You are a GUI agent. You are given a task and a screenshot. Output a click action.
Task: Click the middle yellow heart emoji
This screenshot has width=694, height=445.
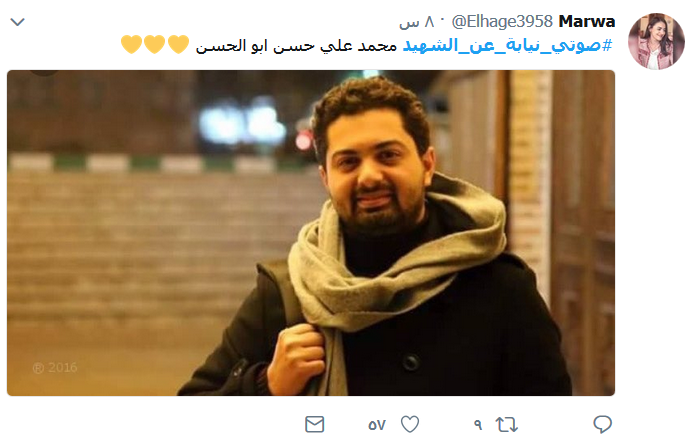155,44
